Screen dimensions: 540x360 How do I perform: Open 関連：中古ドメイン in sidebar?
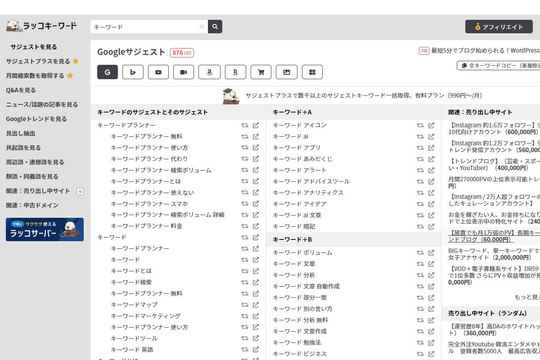[32, 205]
